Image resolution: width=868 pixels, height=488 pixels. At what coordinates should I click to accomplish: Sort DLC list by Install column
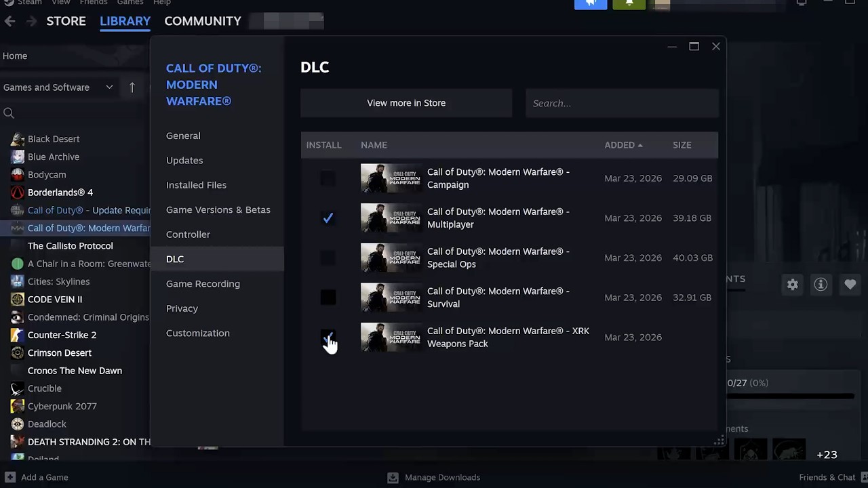tap(323, 145)
